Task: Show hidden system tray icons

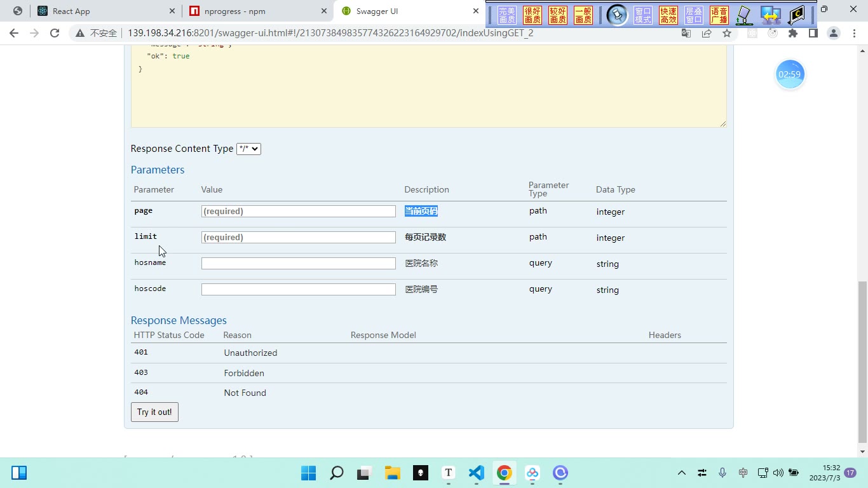Action: coord(682,473)
